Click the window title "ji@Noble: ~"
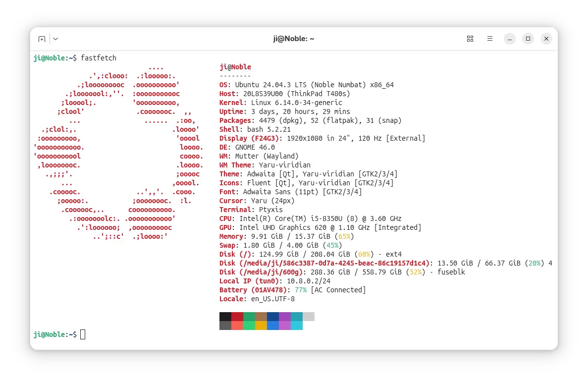This screenshot has height=383, width=588. pyautogui.click(x=294, y=39)
